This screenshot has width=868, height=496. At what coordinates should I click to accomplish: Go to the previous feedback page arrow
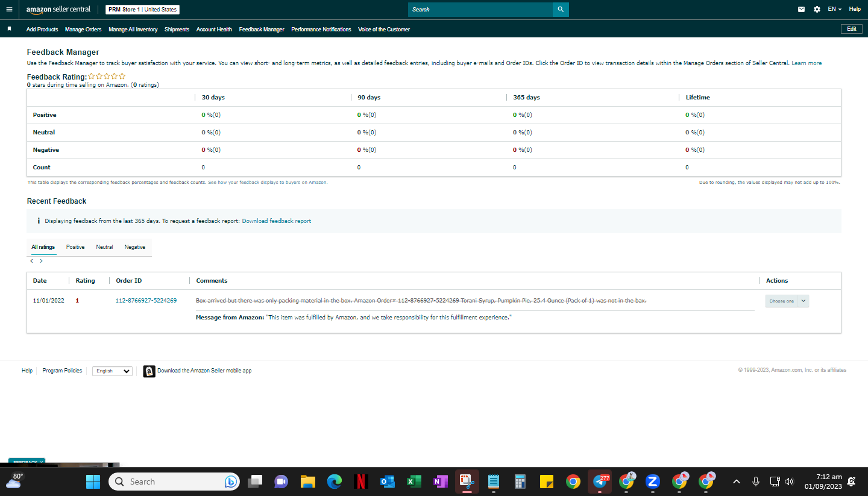point(31,261)
